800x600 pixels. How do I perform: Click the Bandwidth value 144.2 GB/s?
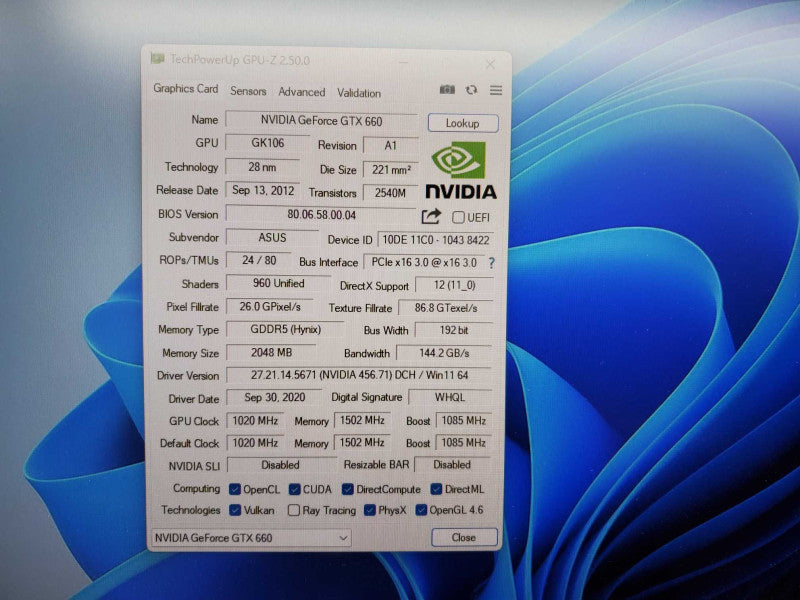pos(444,353)
